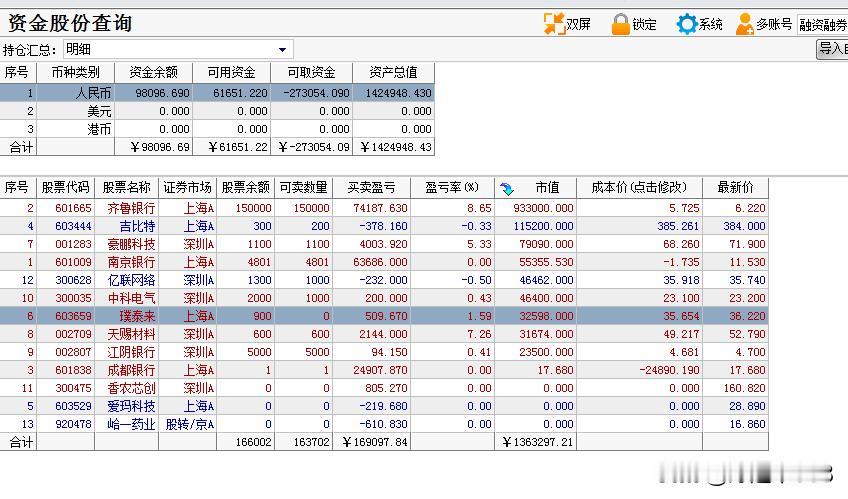Select the 南京银行 stock row

pyautogui.click(x=384, y=262)
